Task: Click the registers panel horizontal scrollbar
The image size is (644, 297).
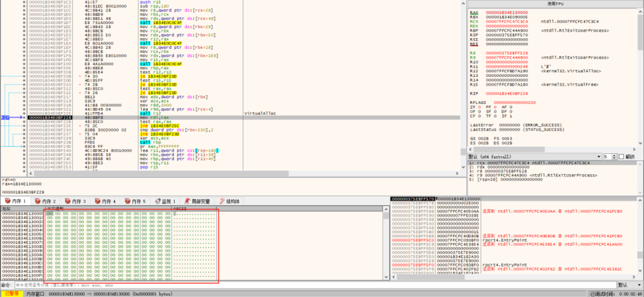Action: pos(553,148)
